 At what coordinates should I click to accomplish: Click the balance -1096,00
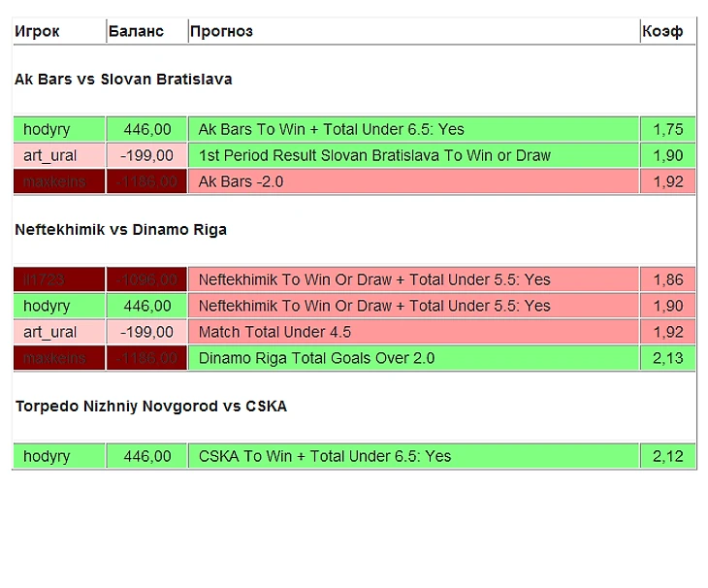click(146, 279)
